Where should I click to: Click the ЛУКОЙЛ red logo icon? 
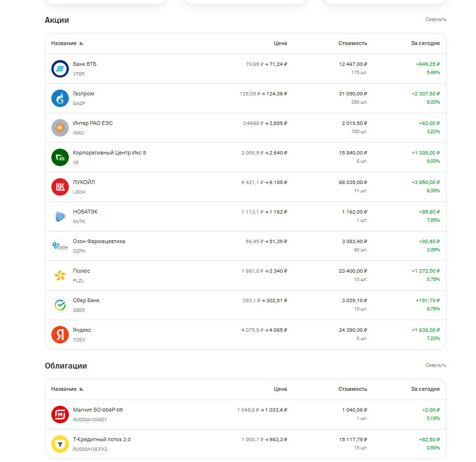[60, 187]
